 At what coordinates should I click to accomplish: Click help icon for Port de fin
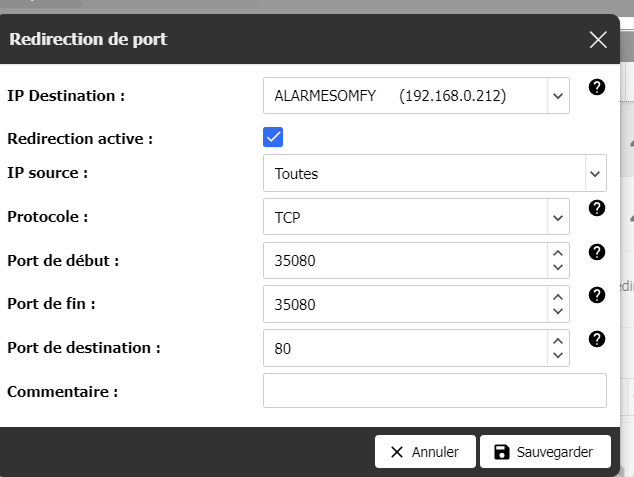point(597,295)
